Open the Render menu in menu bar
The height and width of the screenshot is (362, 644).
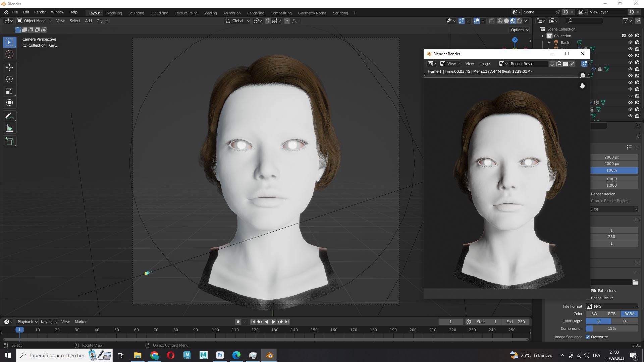pyautogui.click(x=40, y=12)
